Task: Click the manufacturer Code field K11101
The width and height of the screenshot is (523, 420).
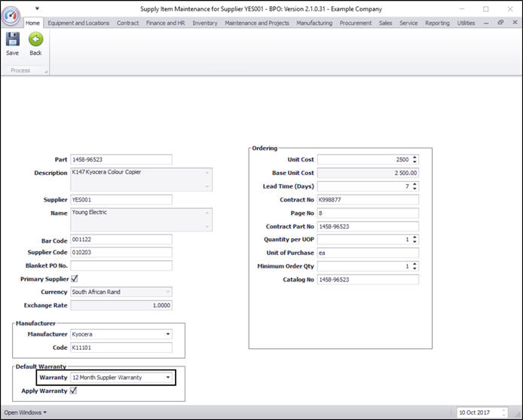Action: coord(121,348)
